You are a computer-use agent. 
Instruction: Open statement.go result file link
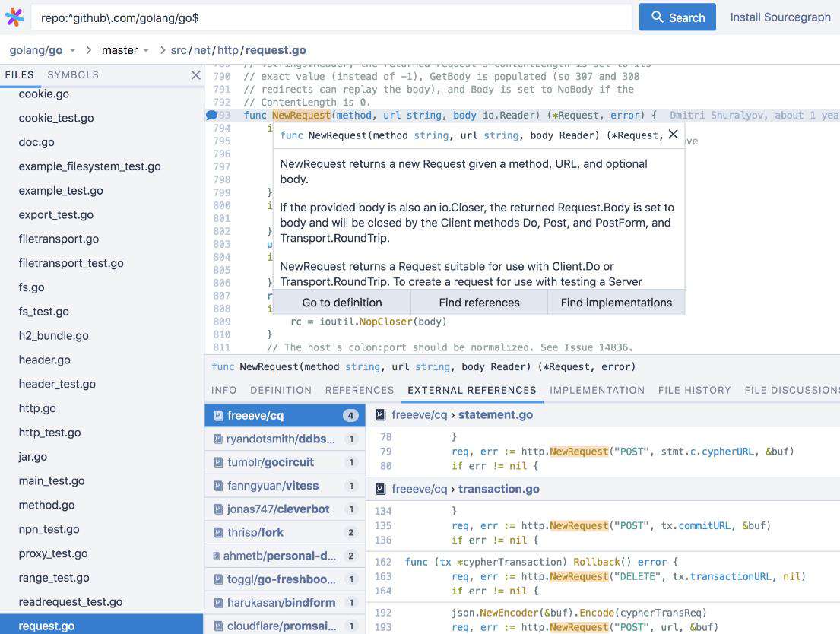(496, 415)
